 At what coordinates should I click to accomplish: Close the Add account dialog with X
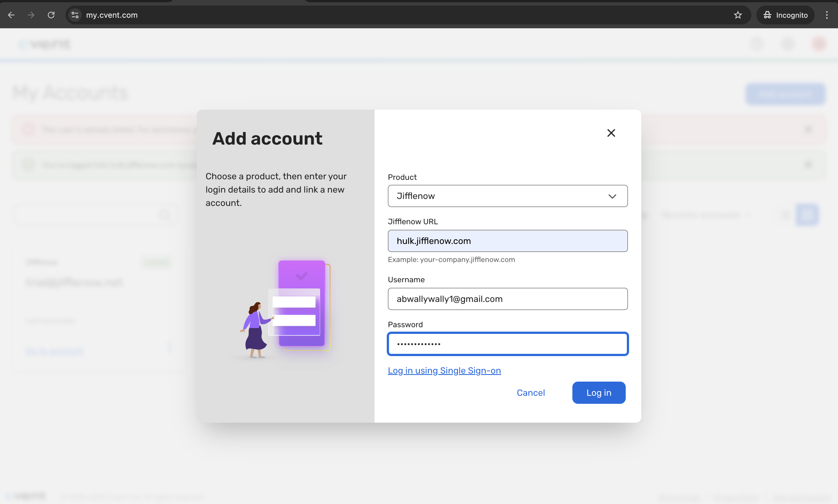coord(611,133)
